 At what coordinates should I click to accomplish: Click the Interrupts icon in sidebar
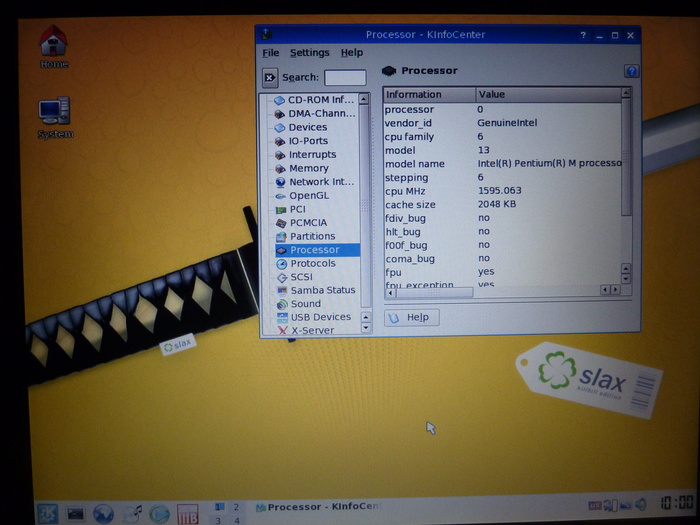(x=280, y=155)
